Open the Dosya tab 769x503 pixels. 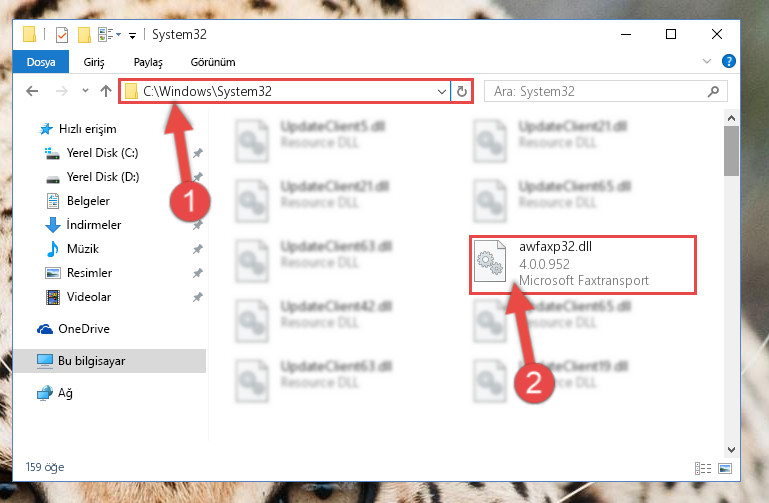41,62
